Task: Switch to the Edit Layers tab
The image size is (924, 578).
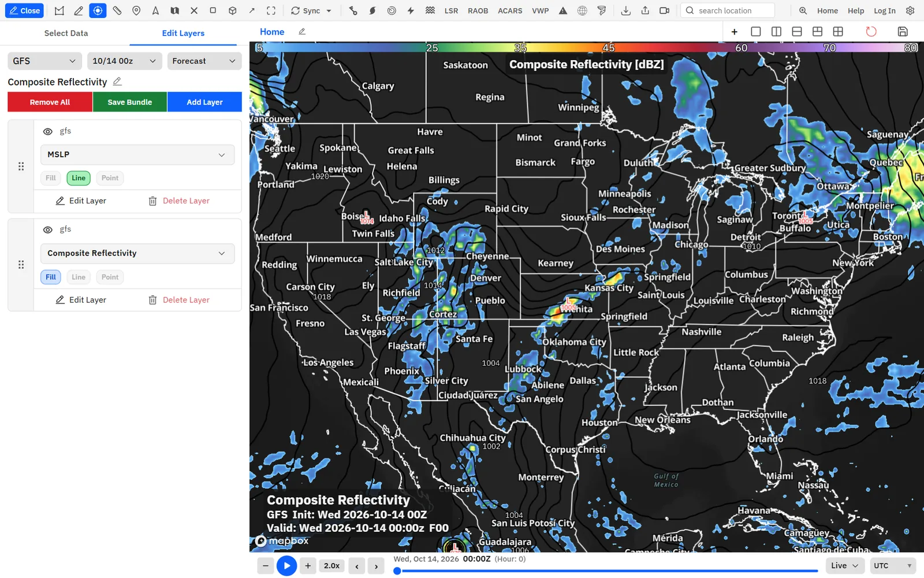Action: click(x=183, y=33)
